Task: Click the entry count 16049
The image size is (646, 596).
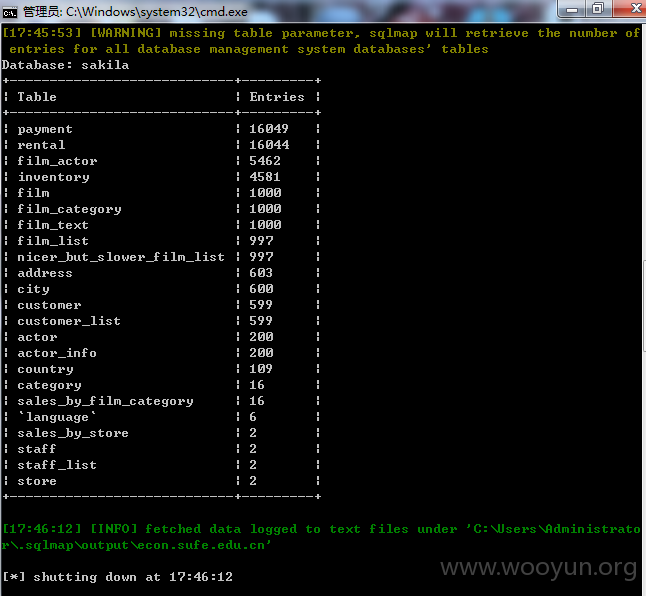Action: tap(269, 129)
